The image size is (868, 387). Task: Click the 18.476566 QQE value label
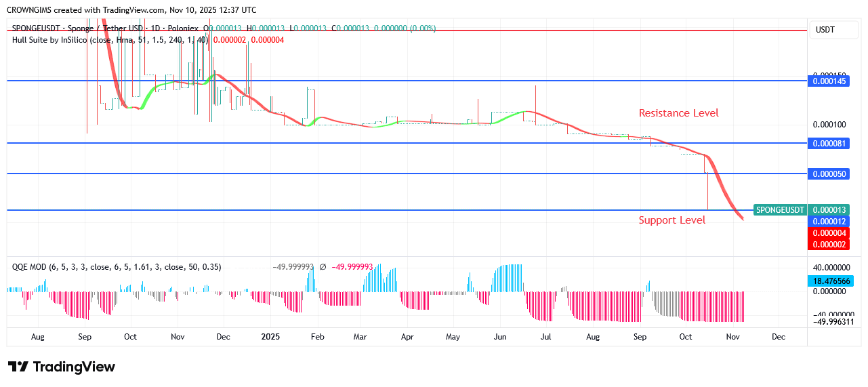[x=830, y=281]
